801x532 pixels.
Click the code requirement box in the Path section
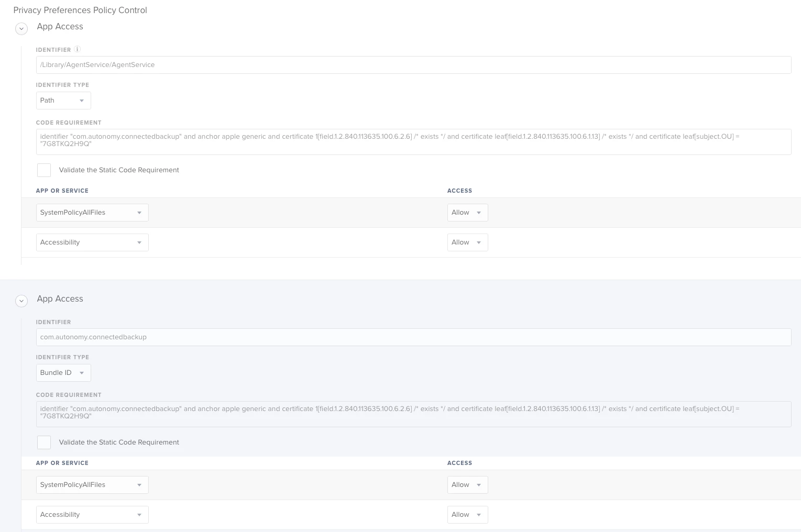coord(413,142)
